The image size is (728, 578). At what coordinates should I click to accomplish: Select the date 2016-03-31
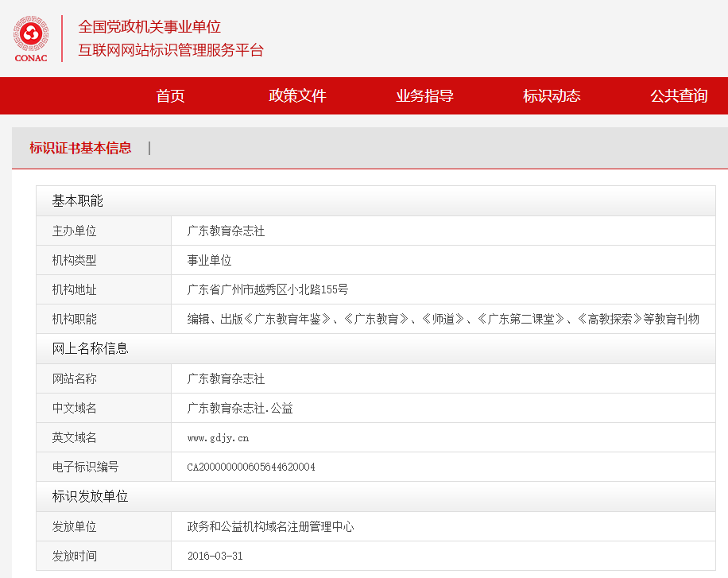click(x=215, y=557)
